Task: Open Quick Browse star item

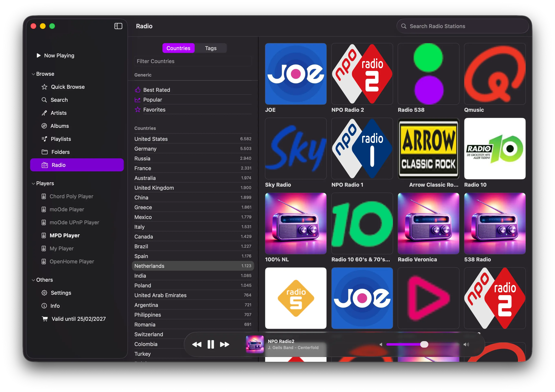Action: pyautogui.click(x=68, y=87)
